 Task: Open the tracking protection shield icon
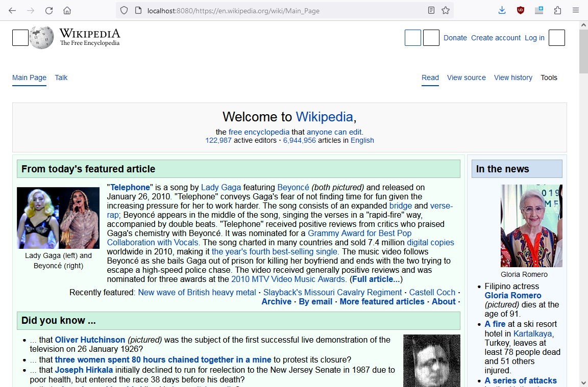pyautogui.click(x=124, y=11)
